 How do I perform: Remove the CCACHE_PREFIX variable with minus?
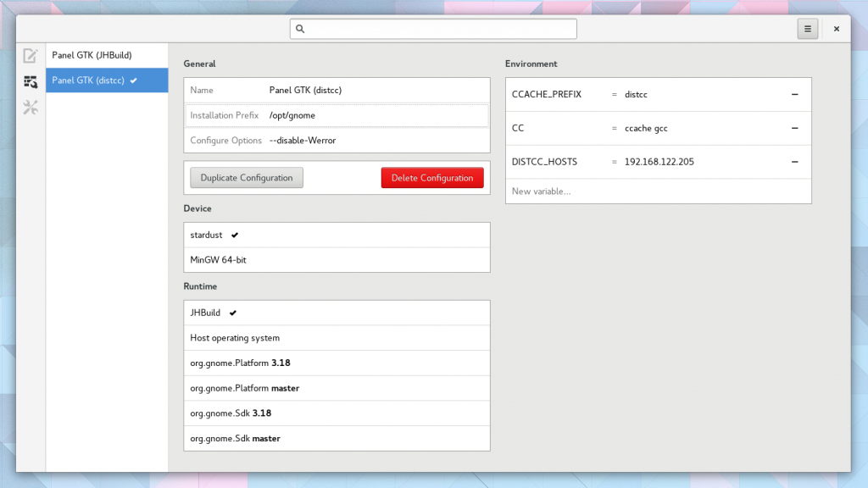coord(795,95)
